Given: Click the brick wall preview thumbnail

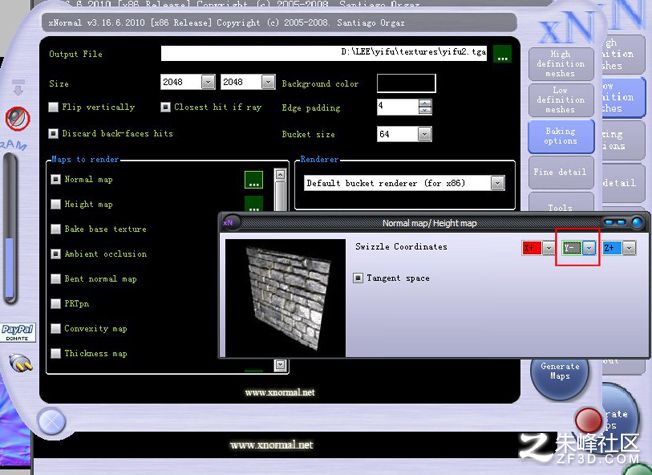Looking at the screenshot, I should point(285,297).
